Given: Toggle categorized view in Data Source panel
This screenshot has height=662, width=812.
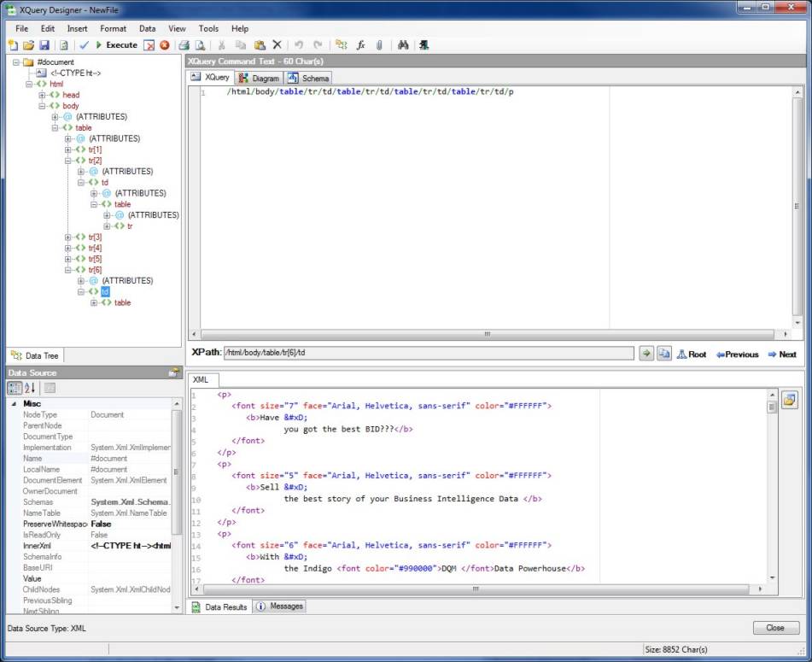Looking at the screenshot, I should (15, 388).
